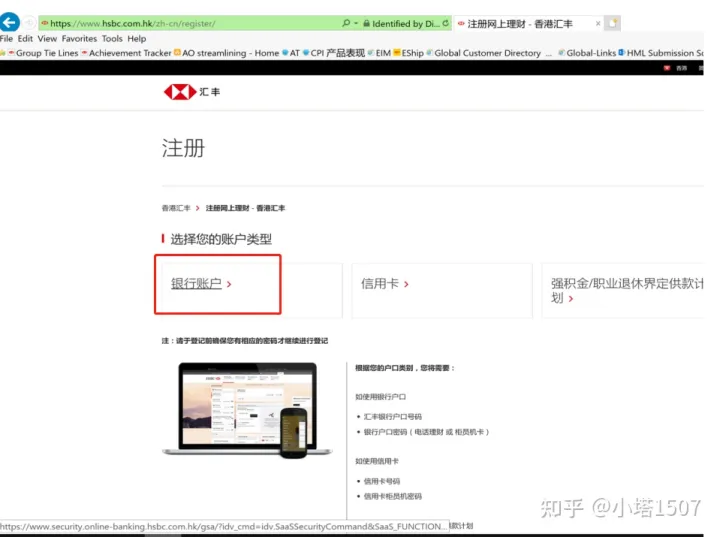720x537 pixels.
Task: Click 注册网上理财 - 香港汇丰 breadcrumb
Action: [245, 208]
